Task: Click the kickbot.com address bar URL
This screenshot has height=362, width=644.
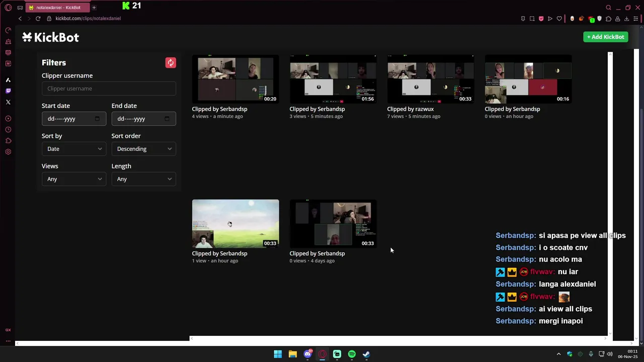Action: click(x=88, y=19)
